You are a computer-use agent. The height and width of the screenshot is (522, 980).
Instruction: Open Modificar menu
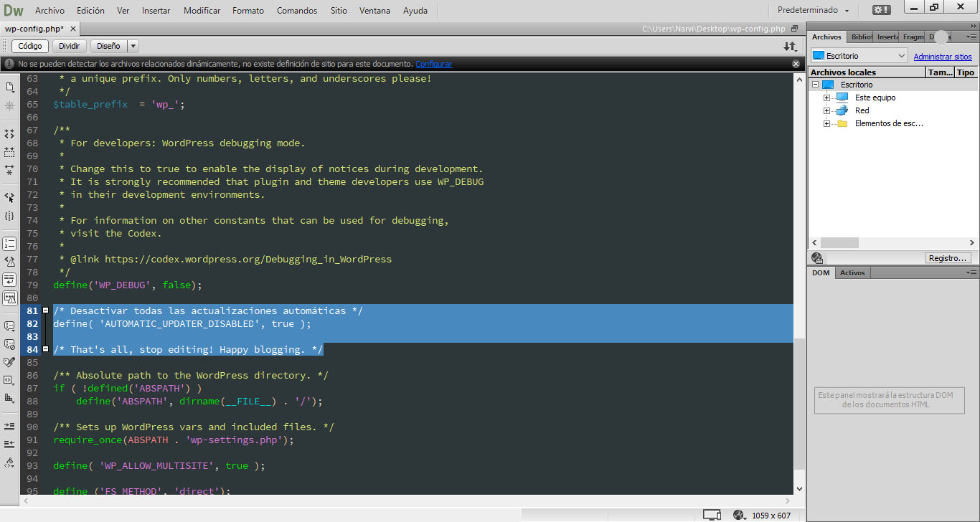[x=202, y=11]
